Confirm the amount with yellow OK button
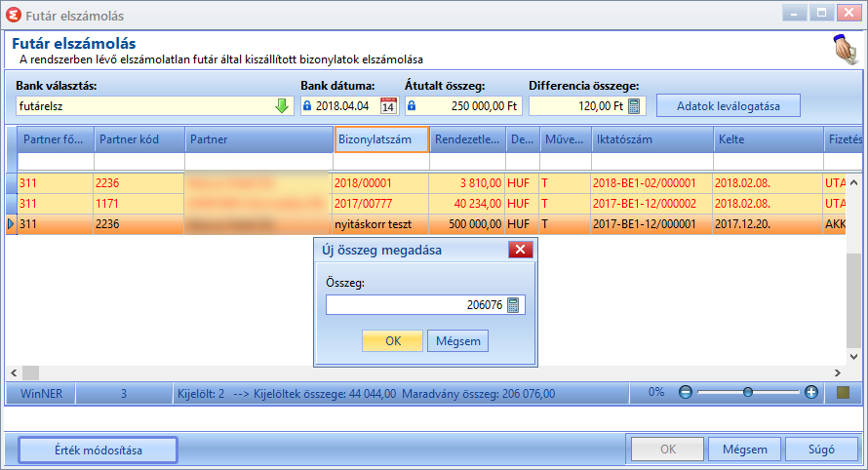868x470 pixels. coord(392,341)
